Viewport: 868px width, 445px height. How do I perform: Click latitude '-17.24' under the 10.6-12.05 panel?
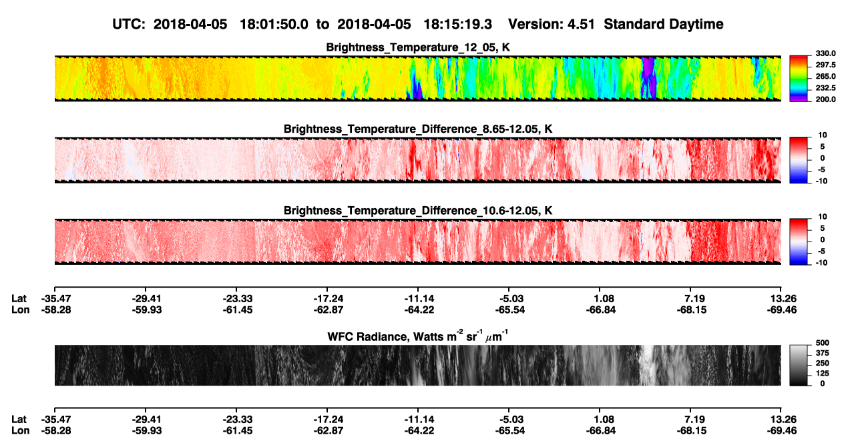point(327,298)
